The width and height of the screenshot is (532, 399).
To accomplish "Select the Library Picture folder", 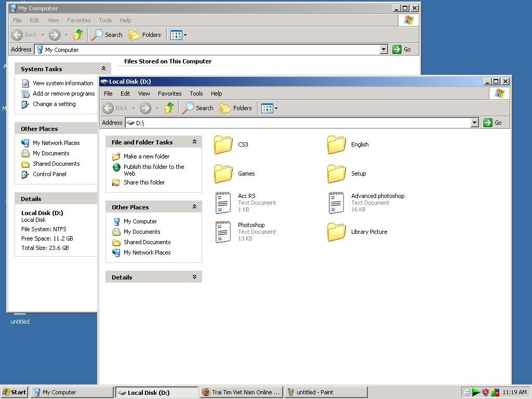I will [357, 232].
